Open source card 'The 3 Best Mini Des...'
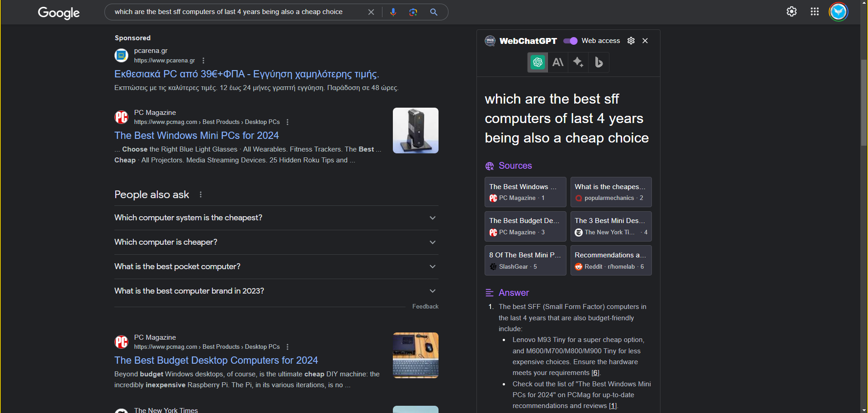The image size is (868, 413). 611,226
